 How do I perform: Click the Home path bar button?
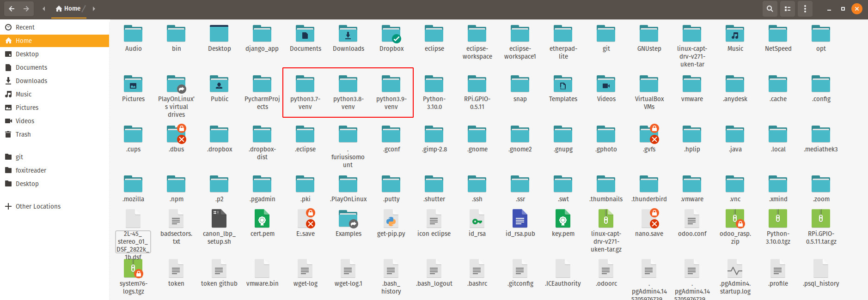(68, 9)
